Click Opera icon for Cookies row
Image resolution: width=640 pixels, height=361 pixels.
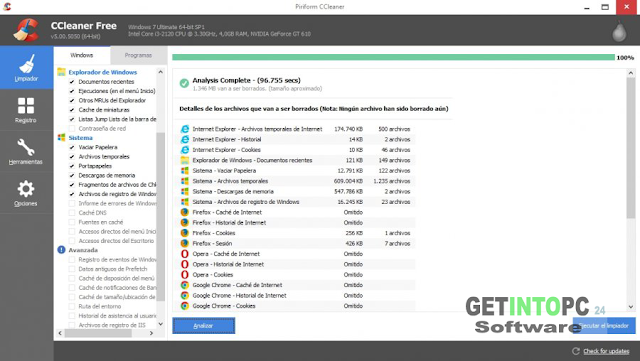(185, 275)
